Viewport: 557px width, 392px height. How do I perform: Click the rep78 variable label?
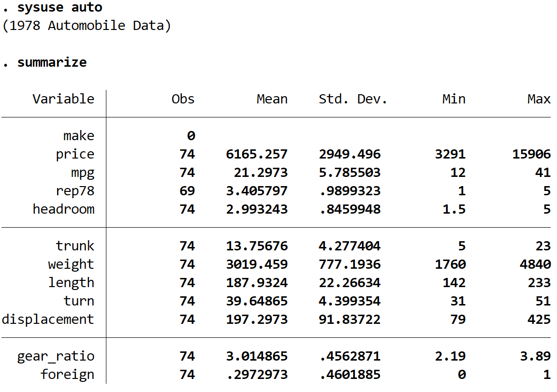click(x=75, y=190)
